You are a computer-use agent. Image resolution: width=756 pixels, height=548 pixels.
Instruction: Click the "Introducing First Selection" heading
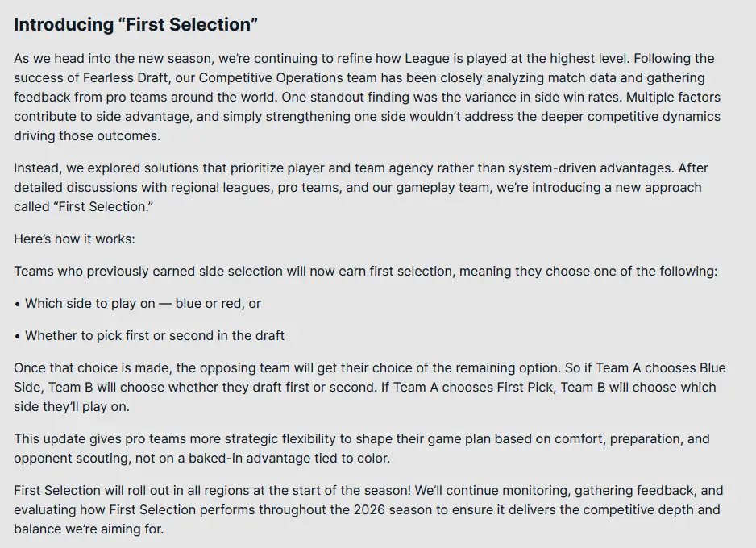[x=135, y=25]
